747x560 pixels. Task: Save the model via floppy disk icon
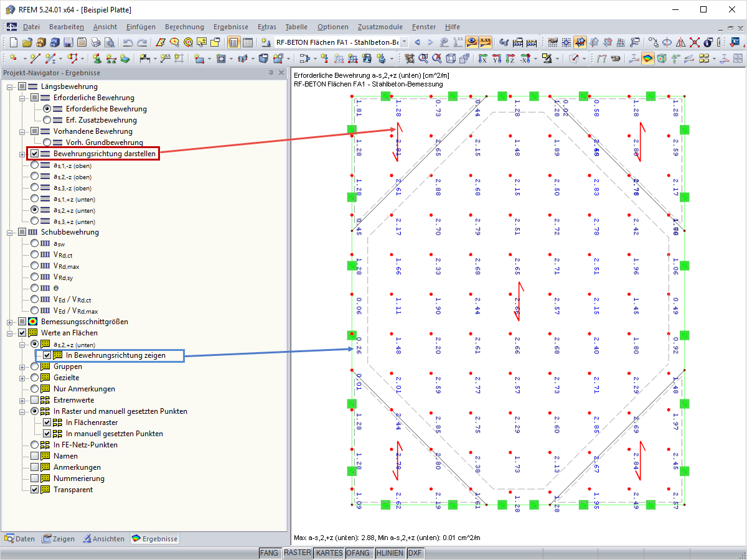pyautogui.click(x=68, y=42)
